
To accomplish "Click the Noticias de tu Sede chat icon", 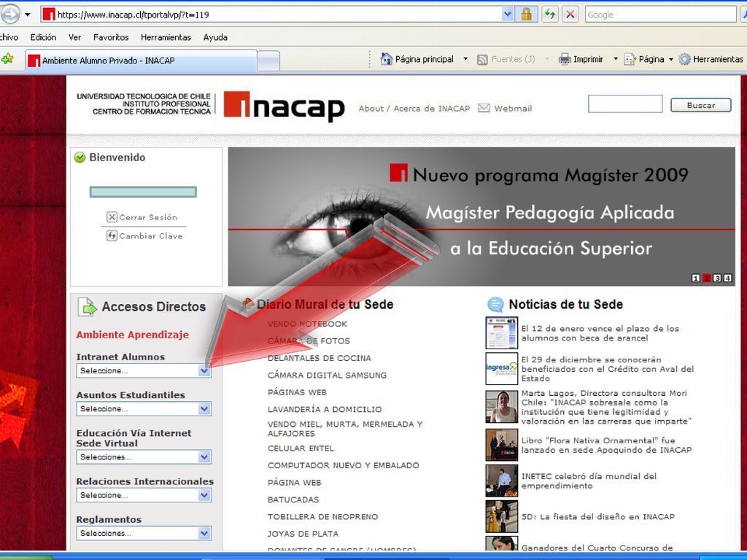I will pyautogui.click(x=495, y=304).
